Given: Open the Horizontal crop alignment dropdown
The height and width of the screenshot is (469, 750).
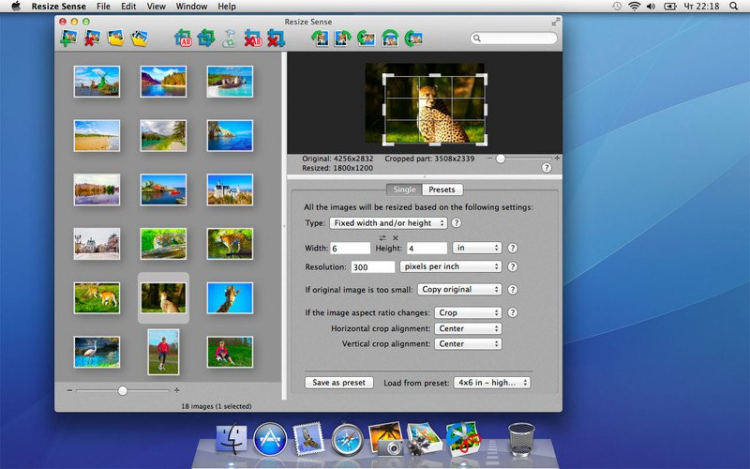Looking at the screenshot, I should 467,328.
